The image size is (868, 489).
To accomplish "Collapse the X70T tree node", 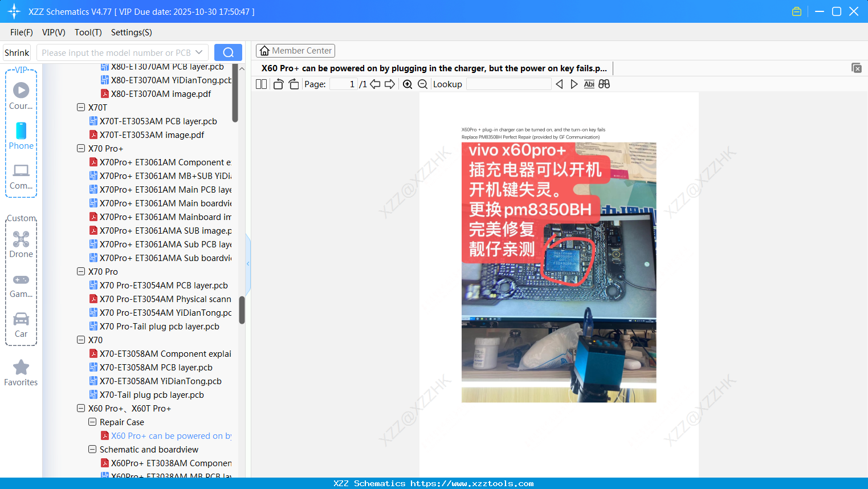I will coord(81,107).
